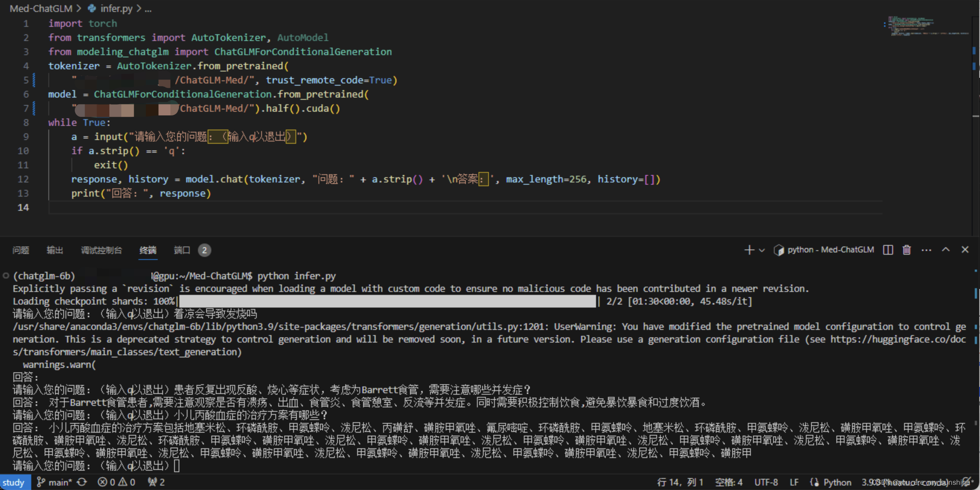
Task: Open the 端口 tab
Action: click(182, 250)
